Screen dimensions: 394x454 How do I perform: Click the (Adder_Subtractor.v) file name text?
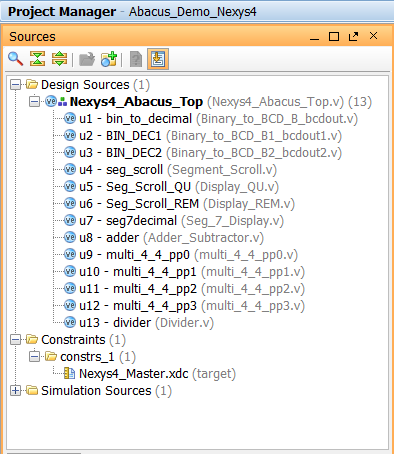[x=204, y=238]
